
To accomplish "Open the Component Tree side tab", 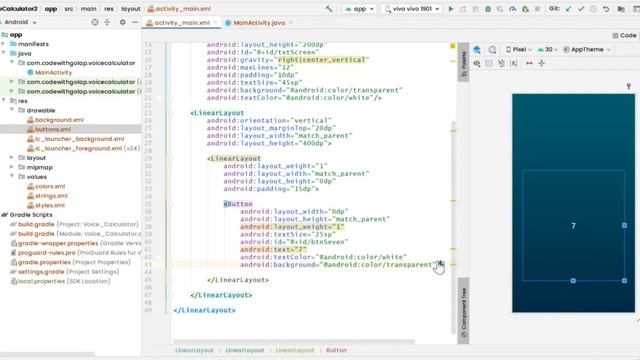I will [463, 311].
